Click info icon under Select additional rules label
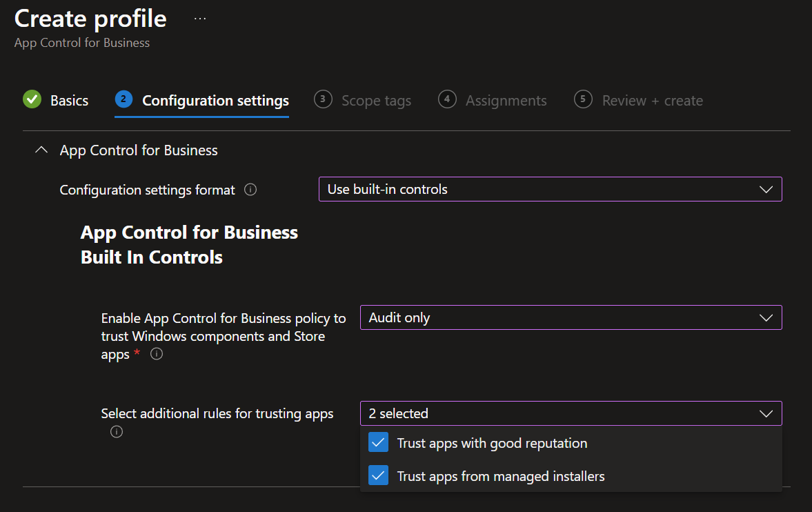812x512 pixels. (117, 432)
